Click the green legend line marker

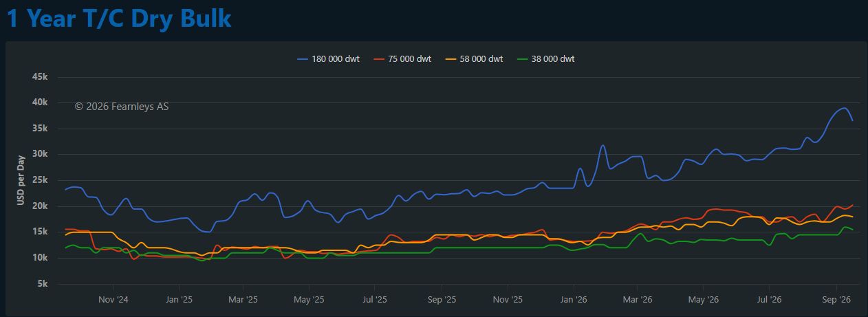(x=523, y=59)
